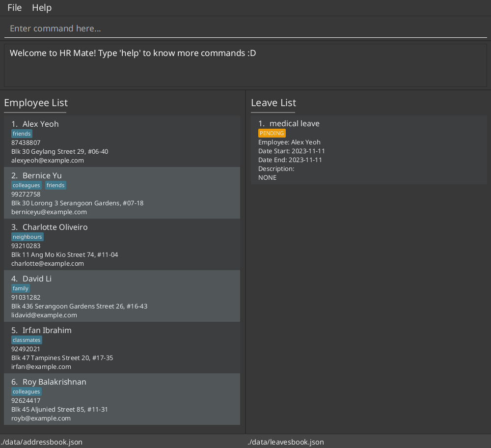Click email lidavid@example.com
Viewport: 491px width, 448px height.
point(44,315)
